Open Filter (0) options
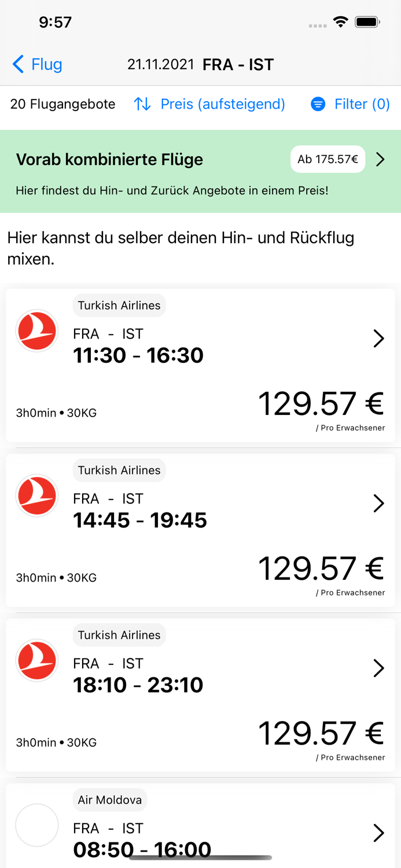This screenshot has height=868, width=401. tap(362, 104)
